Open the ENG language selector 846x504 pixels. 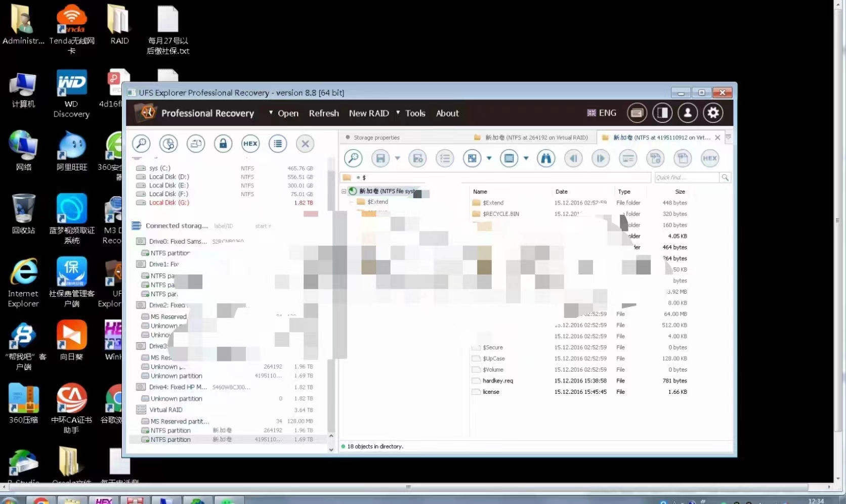[x=602, y=113]
